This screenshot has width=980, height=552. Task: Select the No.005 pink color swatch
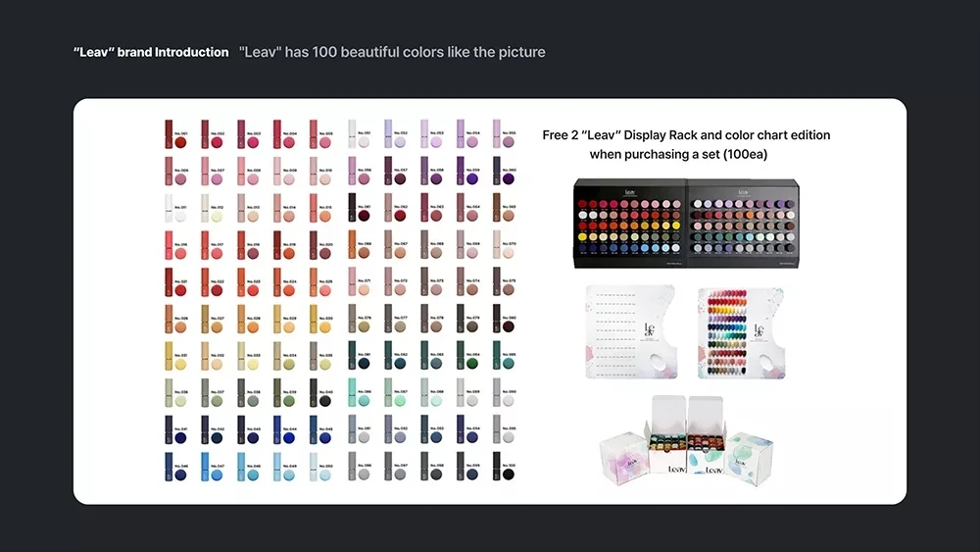325,142
